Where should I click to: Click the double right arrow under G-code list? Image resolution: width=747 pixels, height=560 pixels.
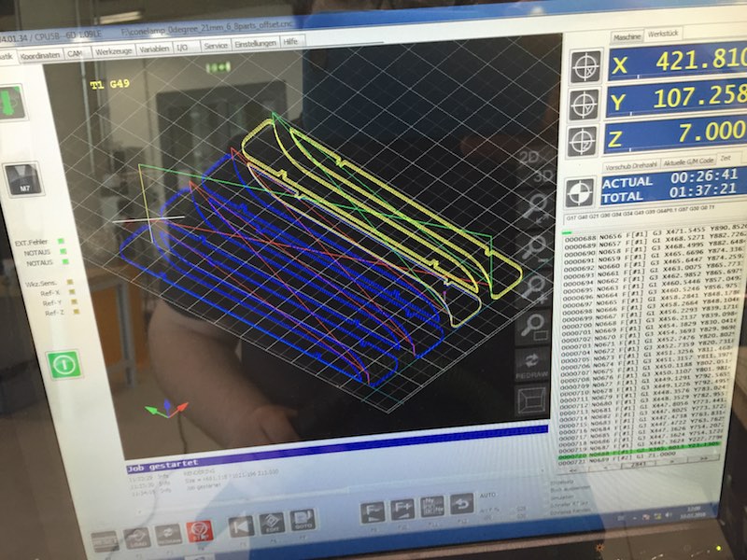[703, 458]
